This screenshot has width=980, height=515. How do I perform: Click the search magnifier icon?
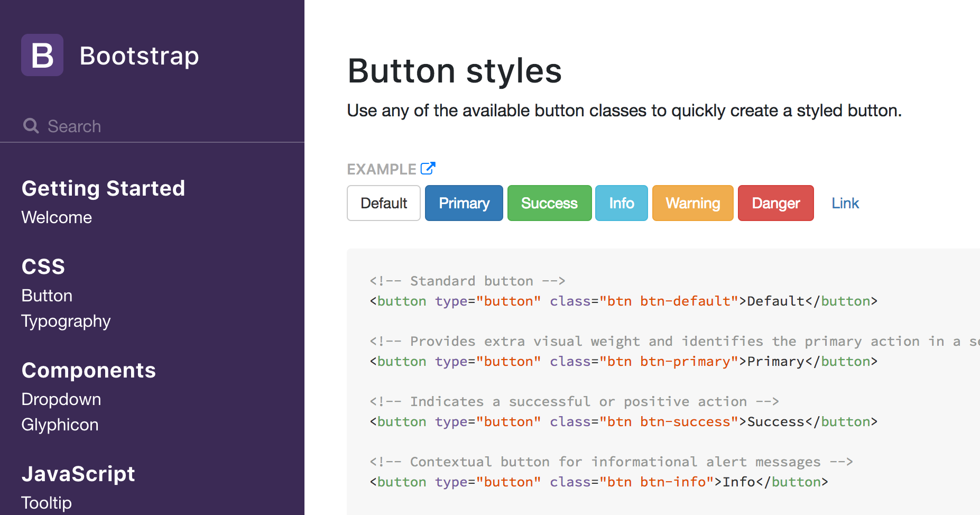31,126
